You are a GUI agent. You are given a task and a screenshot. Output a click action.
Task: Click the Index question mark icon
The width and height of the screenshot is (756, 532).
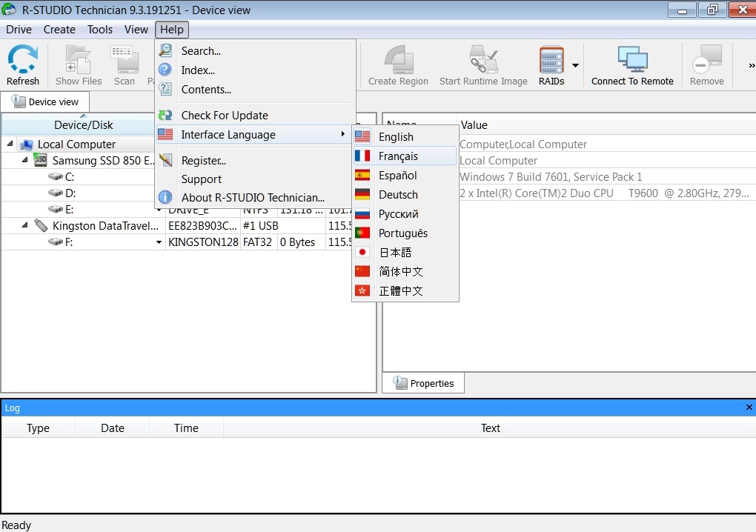click(165, 70)
